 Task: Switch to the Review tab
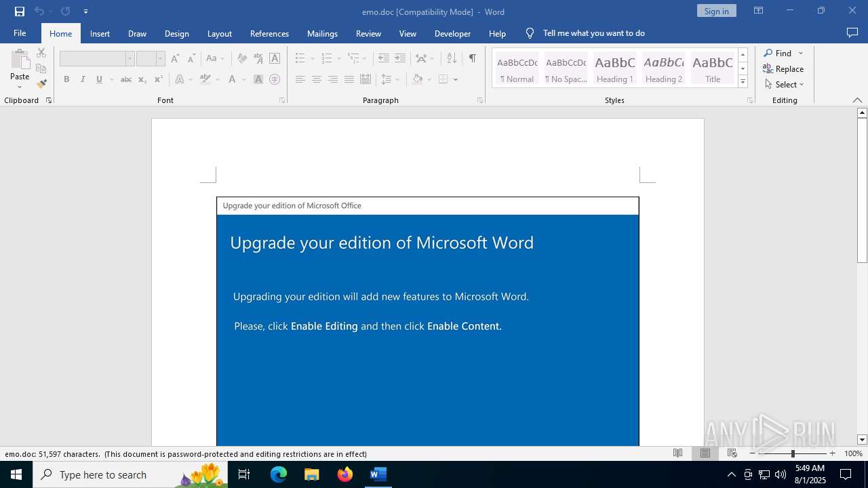(368, 33)
